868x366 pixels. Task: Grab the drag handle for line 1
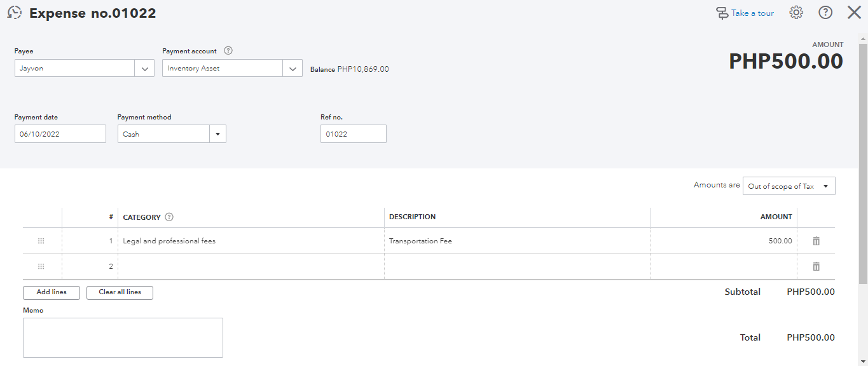click(x=41, y=241)
